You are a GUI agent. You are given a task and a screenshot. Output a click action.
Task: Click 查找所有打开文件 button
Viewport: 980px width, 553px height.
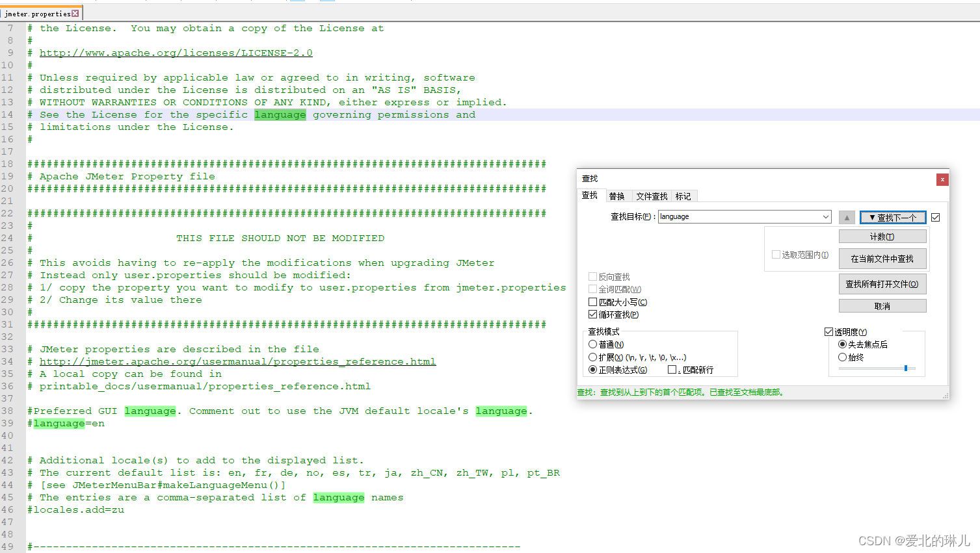(882, 284)
